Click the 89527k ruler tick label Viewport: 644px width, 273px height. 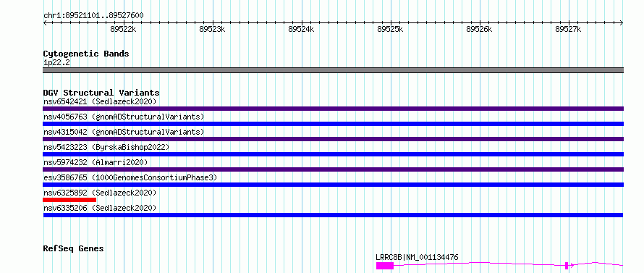coord(569,29)
